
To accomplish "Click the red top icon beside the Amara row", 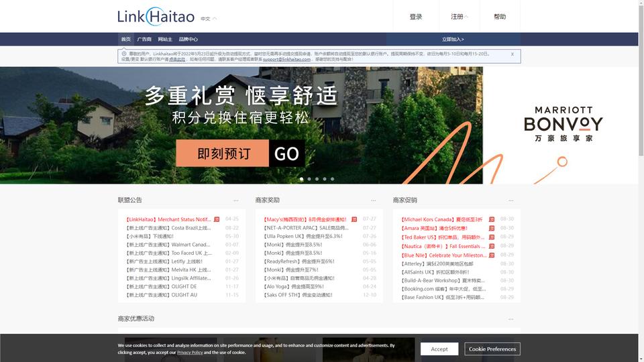I will point(492,228).
